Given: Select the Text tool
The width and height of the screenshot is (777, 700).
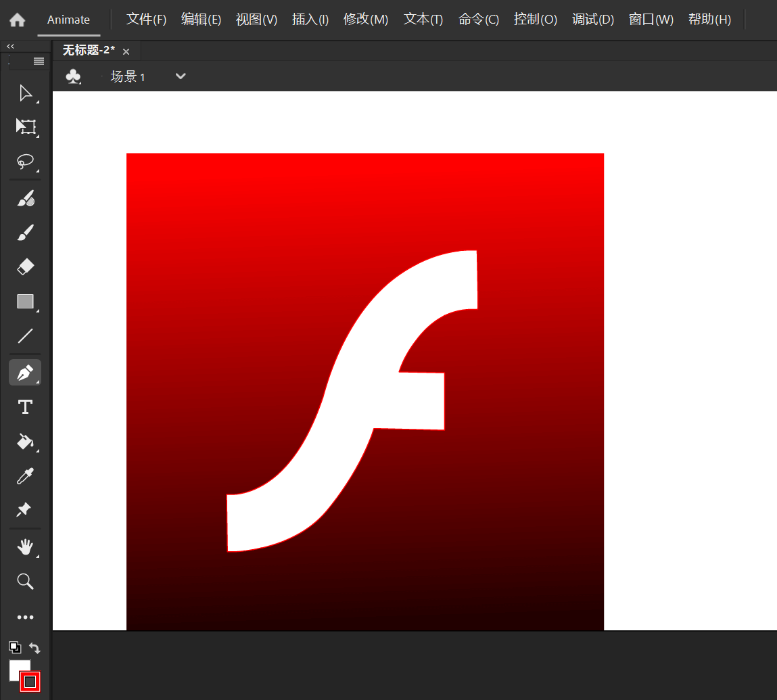Looking at the screenshot, I should coord(25,407).
